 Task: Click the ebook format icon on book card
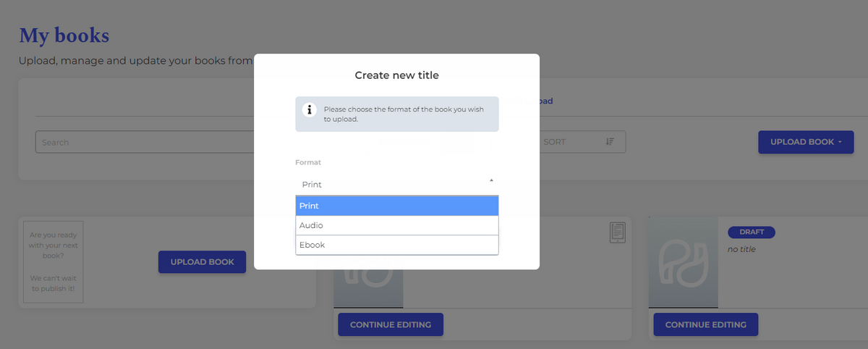(617, 232)
